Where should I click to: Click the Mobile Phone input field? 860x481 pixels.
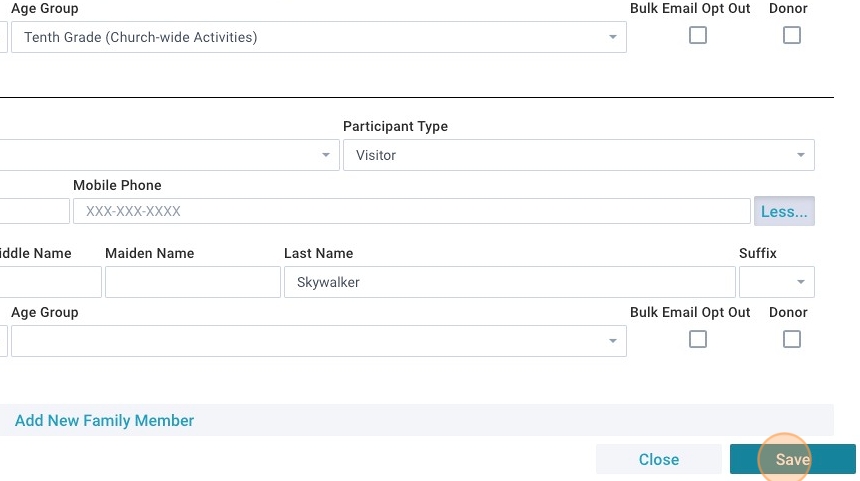click(411, 212)
